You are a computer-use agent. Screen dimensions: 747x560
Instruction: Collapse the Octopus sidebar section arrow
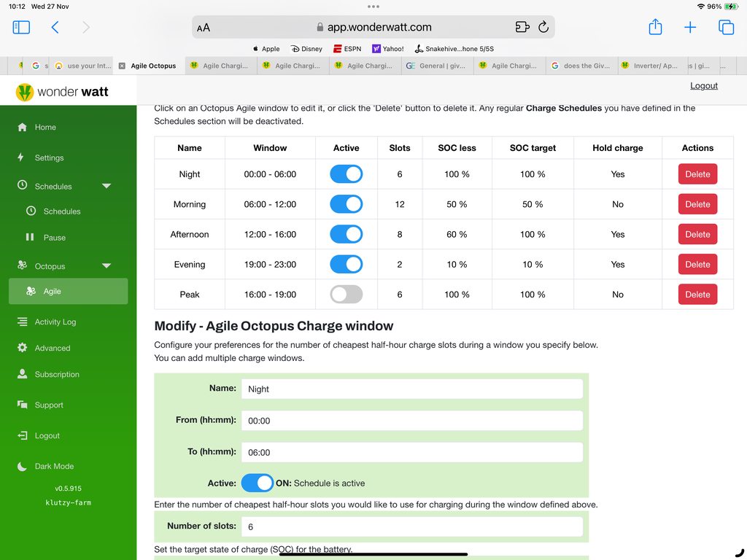tap(107, 266)
